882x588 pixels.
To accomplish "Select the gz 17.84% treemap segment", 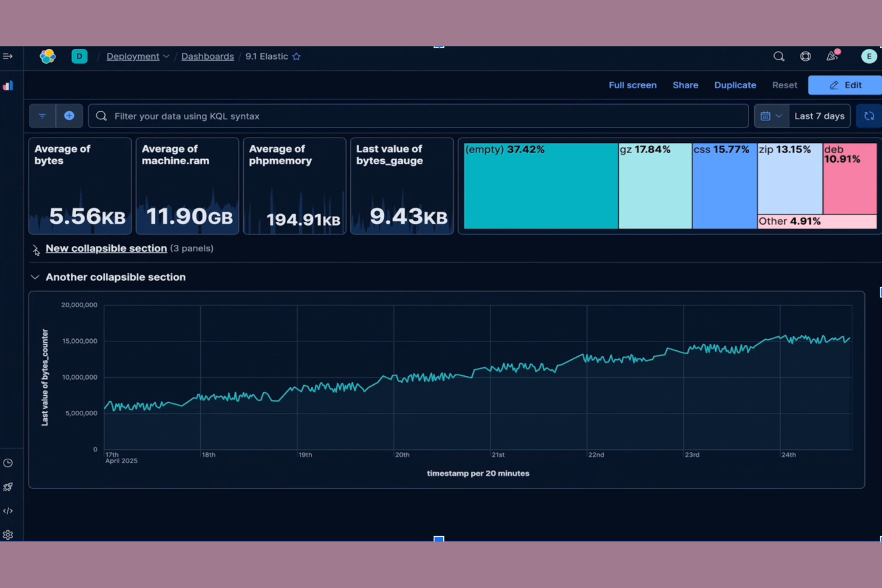I will click(654, 186).
